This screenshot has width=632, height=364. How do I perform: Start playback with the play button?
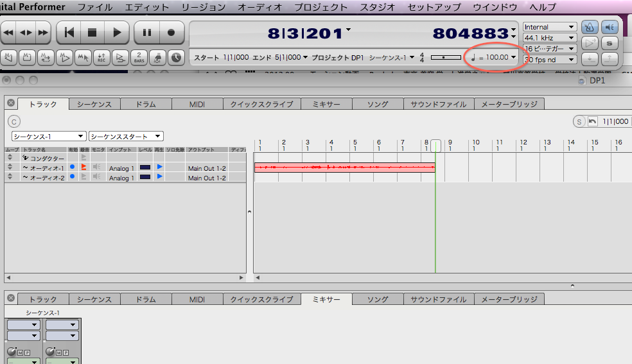[x=116, y=33]
